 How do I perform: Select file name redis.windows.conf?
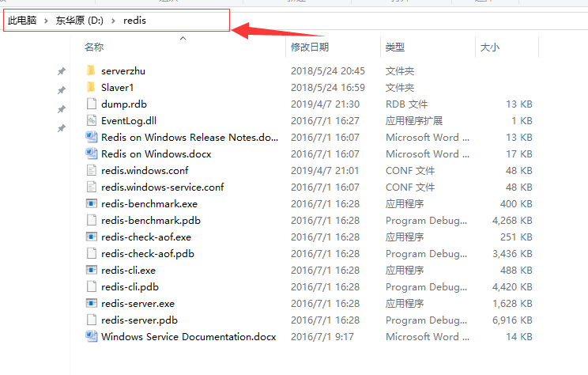point(145,170)
